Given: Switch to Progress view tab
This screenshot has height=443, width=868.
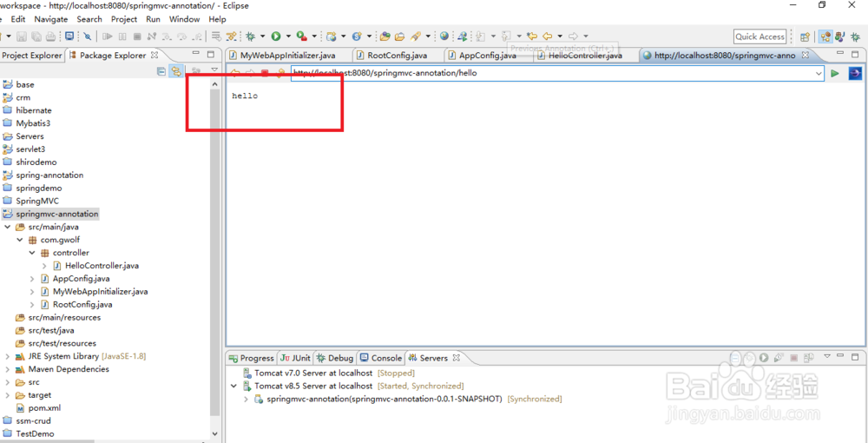Looking at the screenshot, I should pyautogui.click(x=252, y=358).
